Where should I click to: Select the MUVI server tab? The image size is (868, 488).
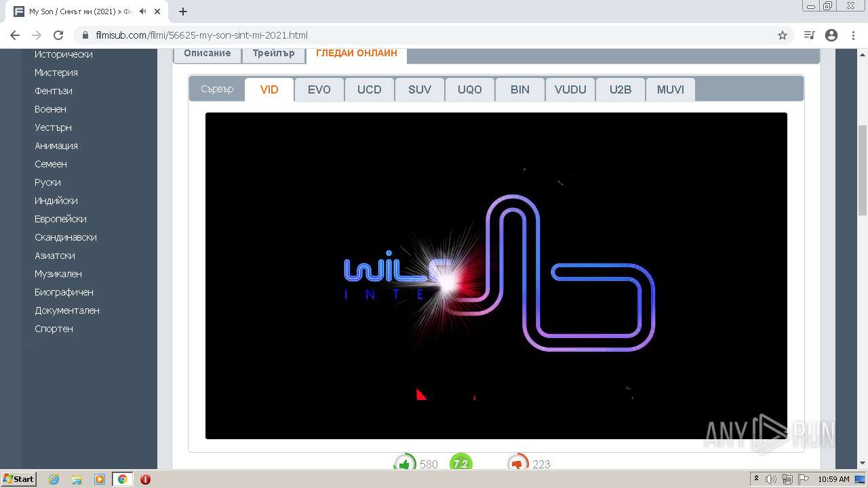pyautogui.click(x=671, y=89)
